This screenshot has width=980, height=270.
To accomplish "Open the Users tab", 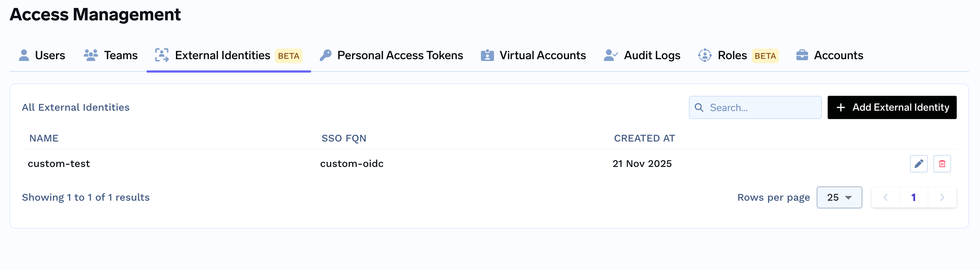I will (49, 55).
